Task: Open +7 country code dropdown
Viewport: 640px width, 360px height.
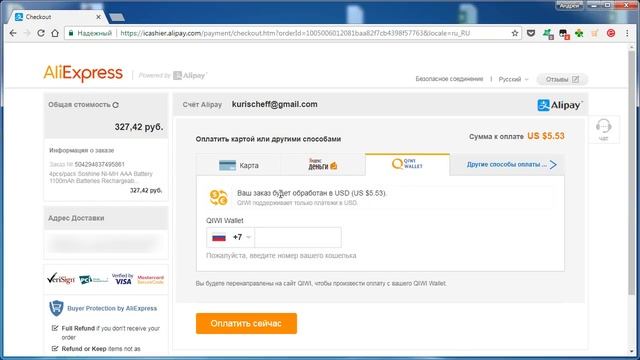Action: click(x=231, y=237)
